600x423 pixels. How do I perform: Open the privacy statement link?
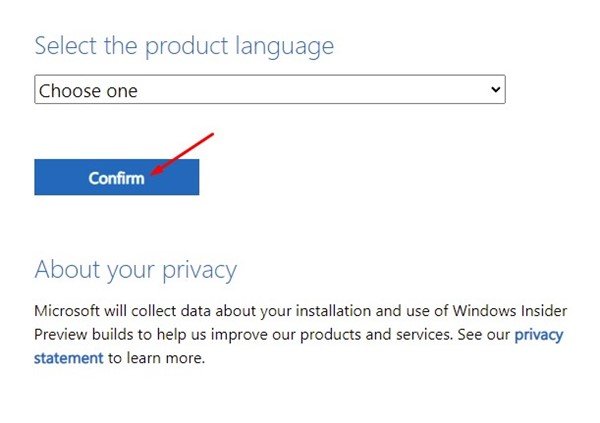[538, 335]
